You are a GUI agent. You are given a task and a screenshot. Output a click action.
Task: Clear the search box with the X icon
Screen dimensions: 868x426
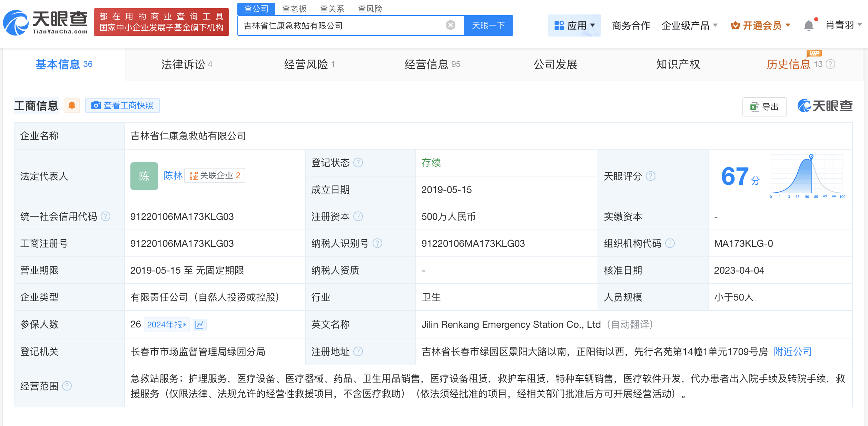coord(450,25)
